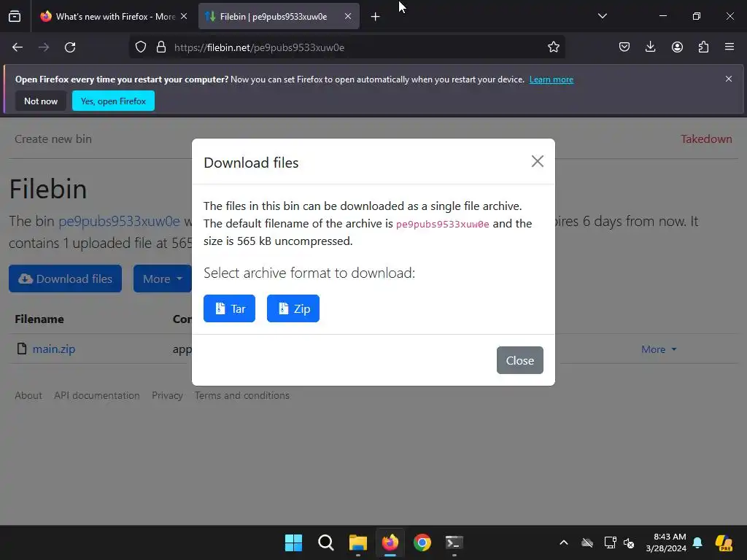Go back using the back arrow
The image size is (747, 560).
pos(18,47)
